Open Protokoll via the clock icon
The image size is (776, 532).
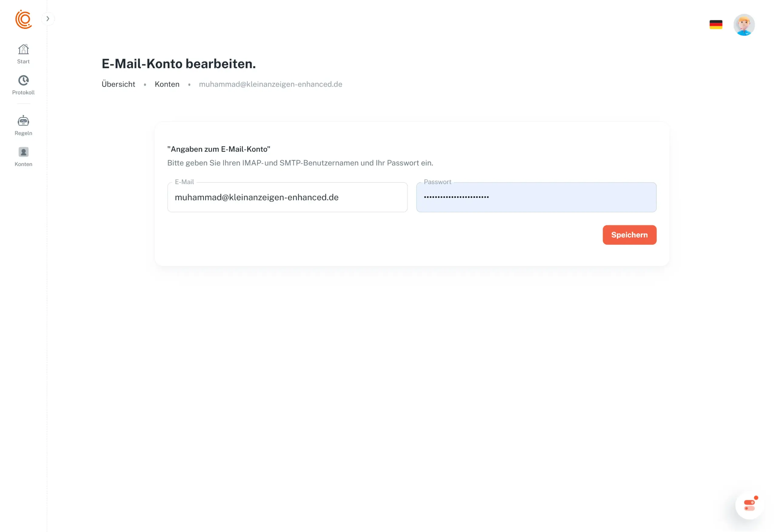[x=23, y=81]
